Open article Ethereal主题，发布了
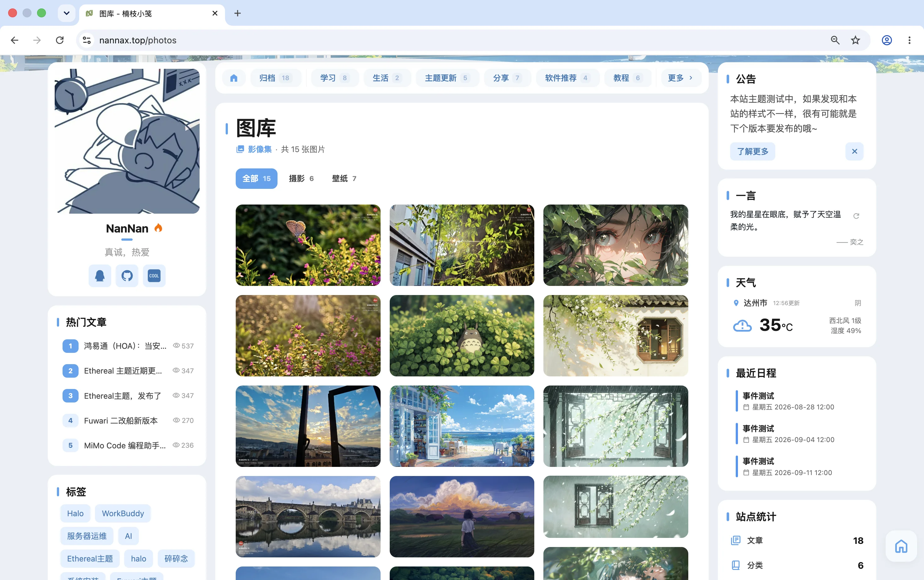The width and height of the screenshot is (924, 580). click(x=128, y=396)
